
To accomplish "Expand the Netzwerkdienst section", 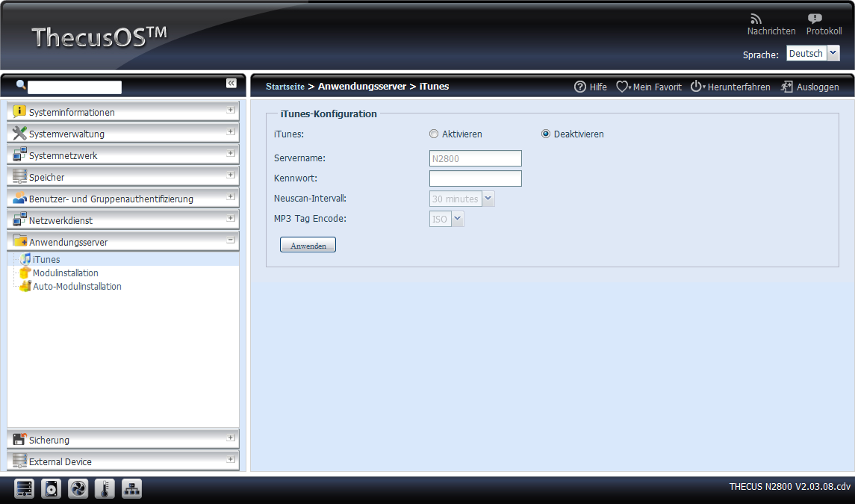I will [231, 218].
